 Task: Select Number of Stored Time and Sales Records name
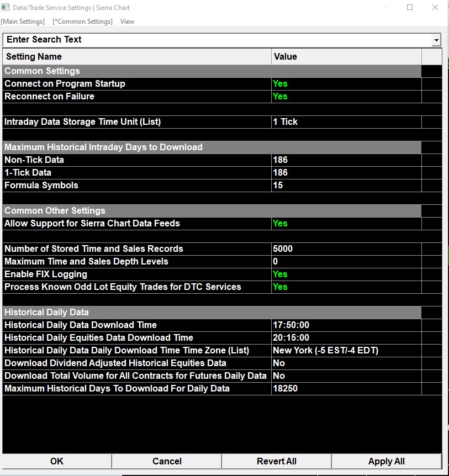click(137, 249)
